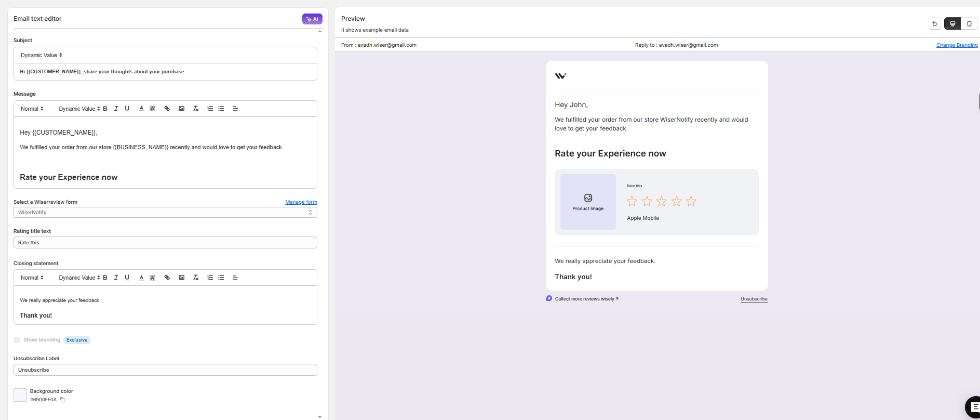Insert a link in Closing statement toolbar

tap(167, 278)
